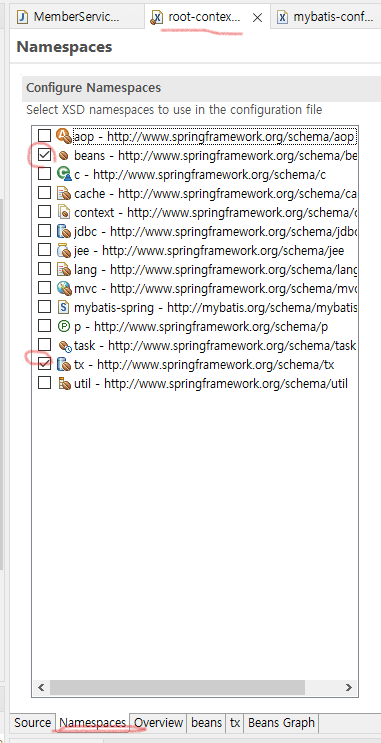Click the jee namespace icon
This screenshot has width=381, height=743.
pyautogui.click(x=64, y=250)
